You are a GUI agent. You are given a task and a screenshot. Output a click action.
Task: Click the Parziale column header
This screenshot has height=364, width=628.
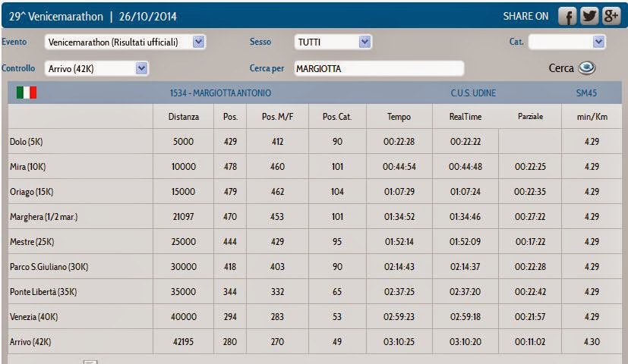click(530, 116)
